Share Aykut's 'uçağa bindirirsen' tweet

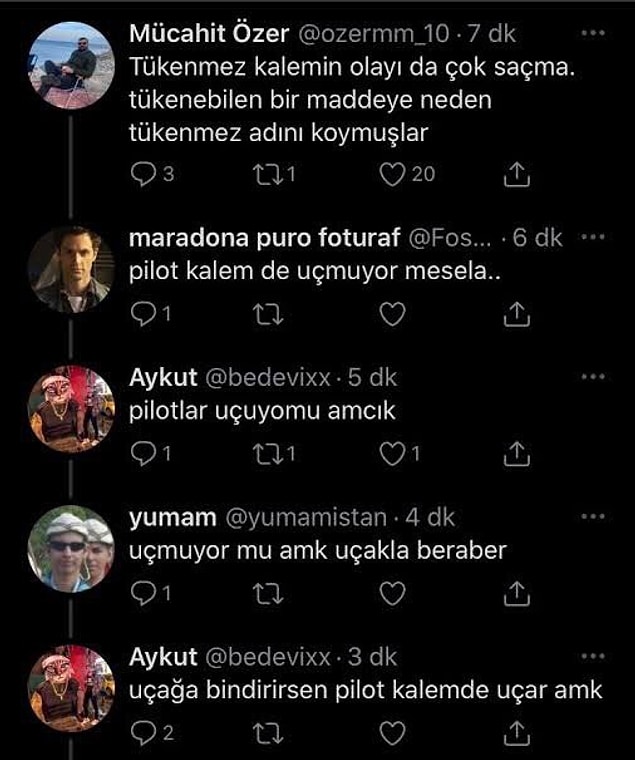(517, 733)
